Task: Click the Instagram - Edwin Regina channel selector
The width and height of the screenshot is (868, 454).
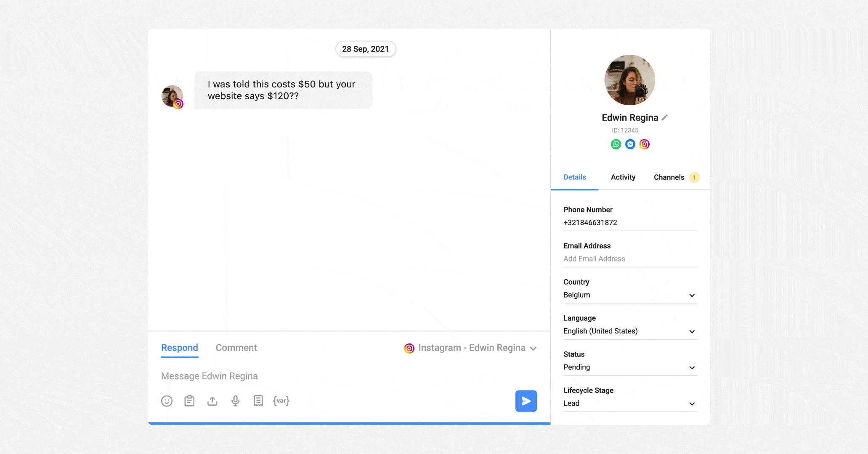Action: coord(471,347)
